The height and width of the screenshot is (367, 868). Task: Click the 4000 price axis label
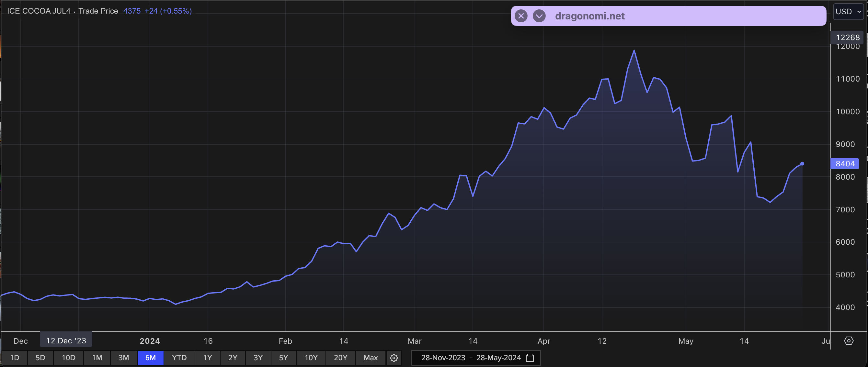click(x=845, y=307)
